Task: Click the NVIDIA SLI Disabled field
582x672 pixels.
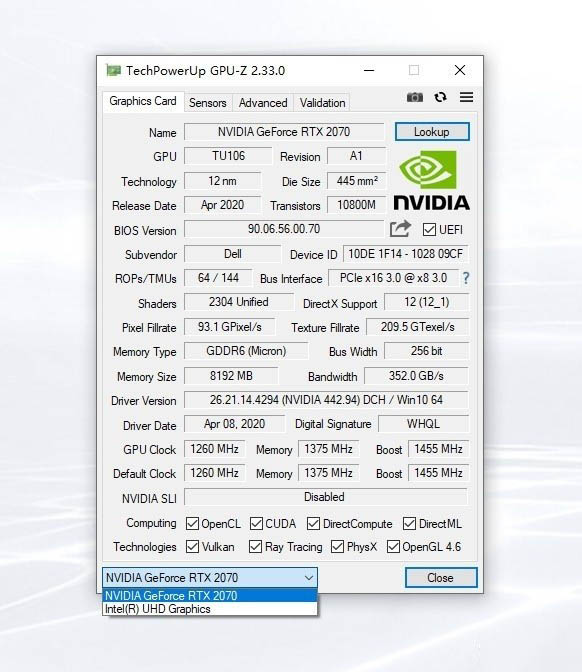Action: 325,497
